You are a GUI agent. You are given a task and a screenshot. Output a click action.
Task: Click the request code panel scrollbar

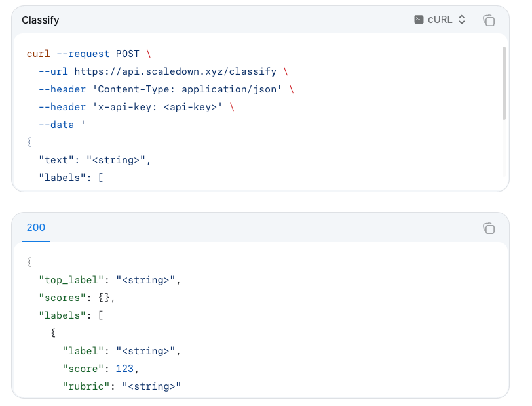point(504,83)
